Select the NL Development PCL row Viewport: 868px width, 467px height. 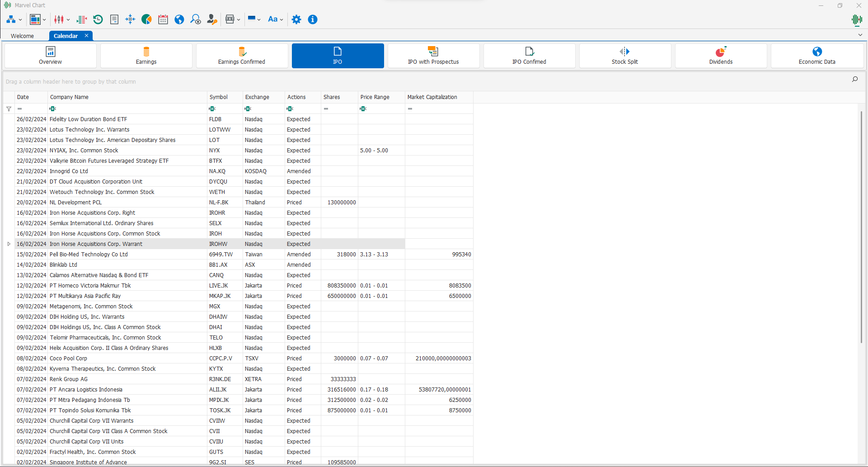[x=244, y=203]
